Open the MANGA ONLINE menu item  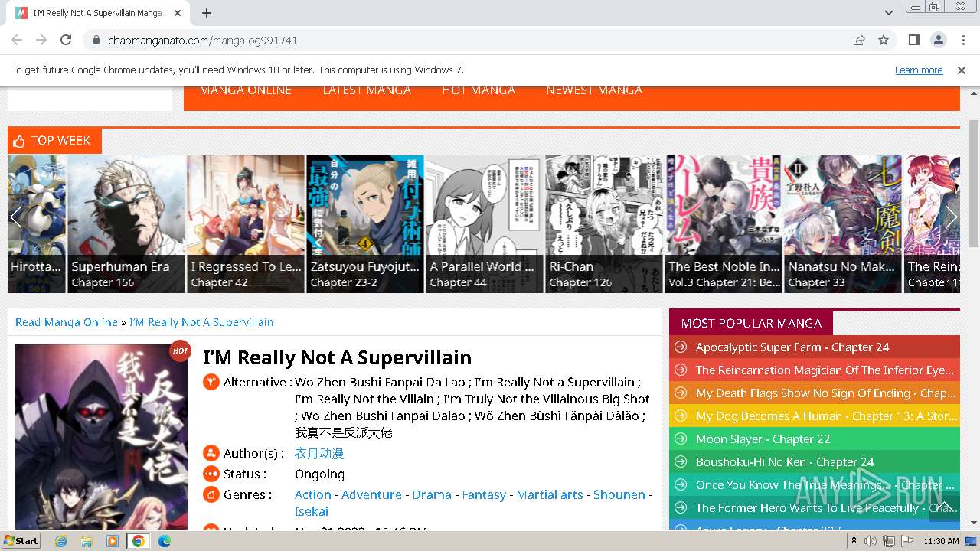tap(245, 90)
